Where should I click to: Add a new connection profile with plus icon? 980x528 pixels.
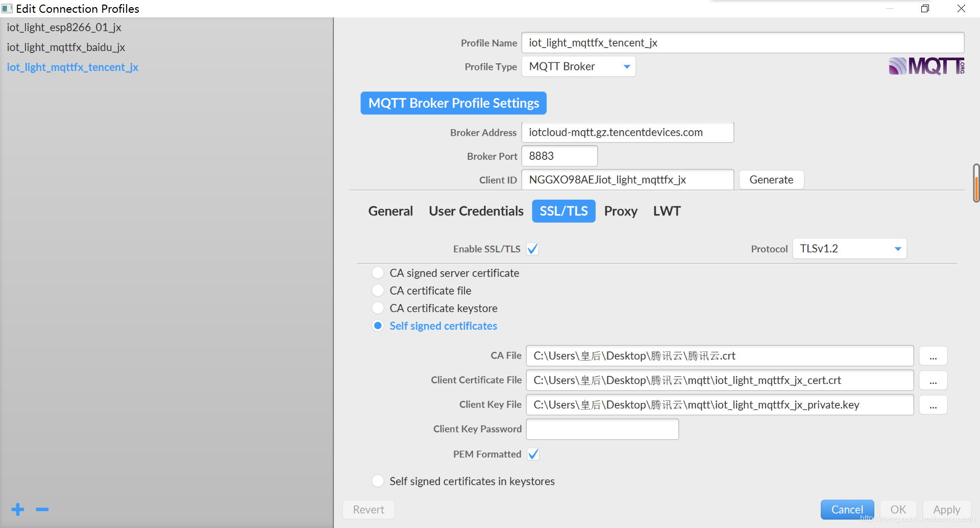coord(18,509)
